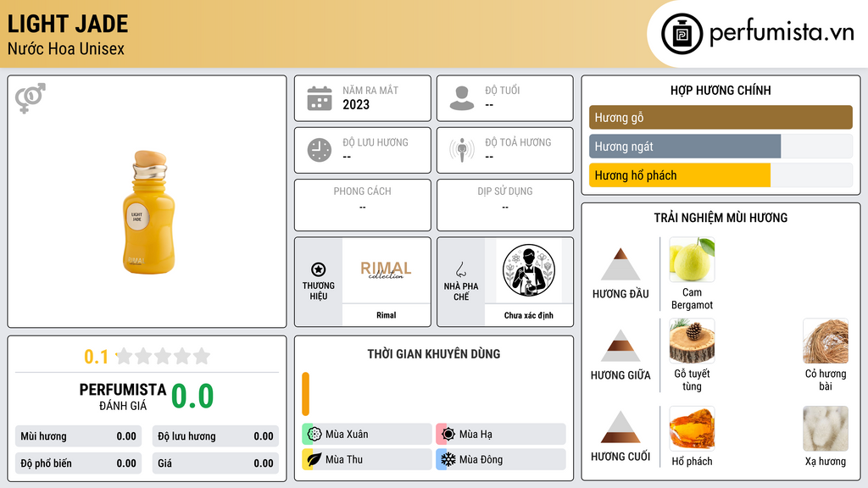
Task: Click the 0.1 yellow rating number
Action: click(x=96, y=357)
